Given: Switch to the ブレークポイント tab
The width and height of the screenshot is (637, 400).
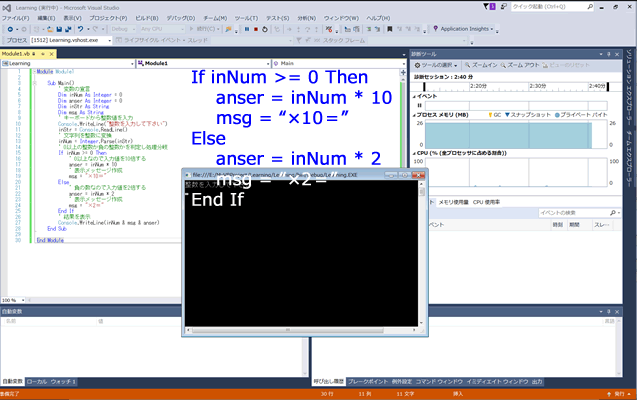Looking at the screenshot, I should click(x=368, y=382).
